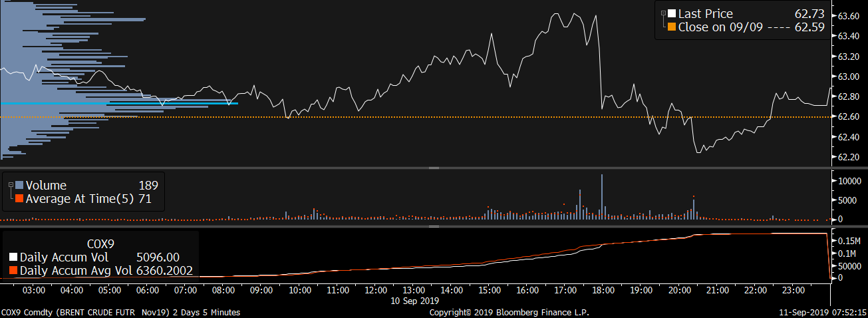Click the Daily Accum Avg Vol value 6360.2002

point(163,271)
